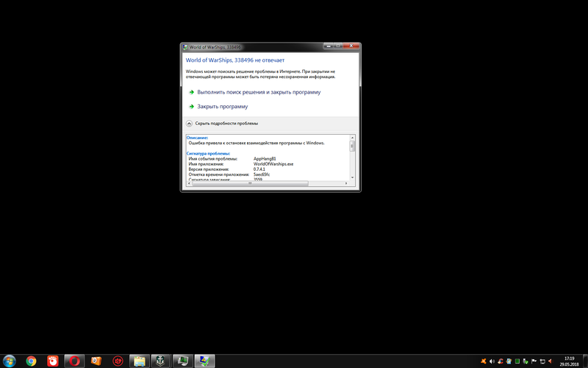Image resolution: width=588 pixels, height=368 pixels.
Task: Switch to Opera browser on the taskbar
Action: 74,361
